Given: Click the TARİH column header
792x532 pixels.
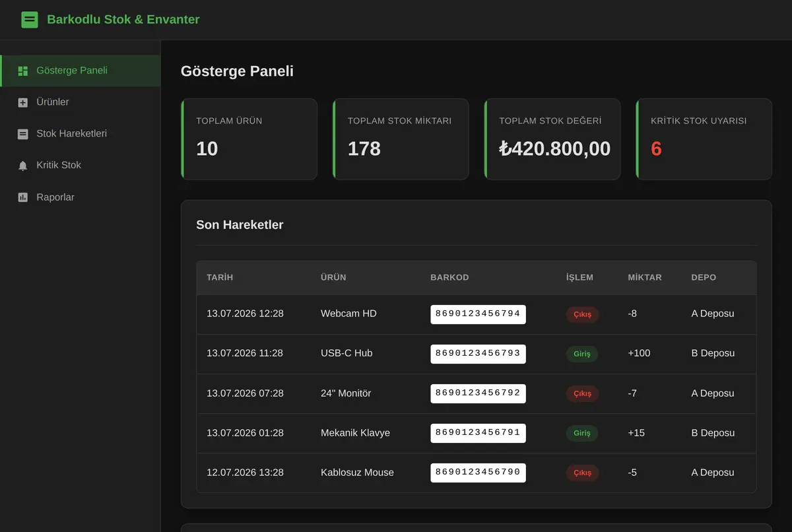Looking at the screenshot, I should coord(220,277).
